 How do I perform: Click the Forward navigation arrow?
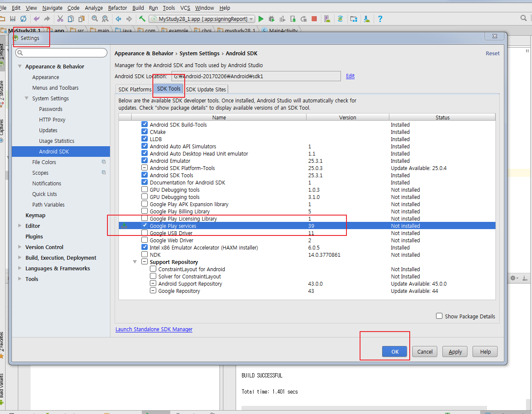point(129,19)
